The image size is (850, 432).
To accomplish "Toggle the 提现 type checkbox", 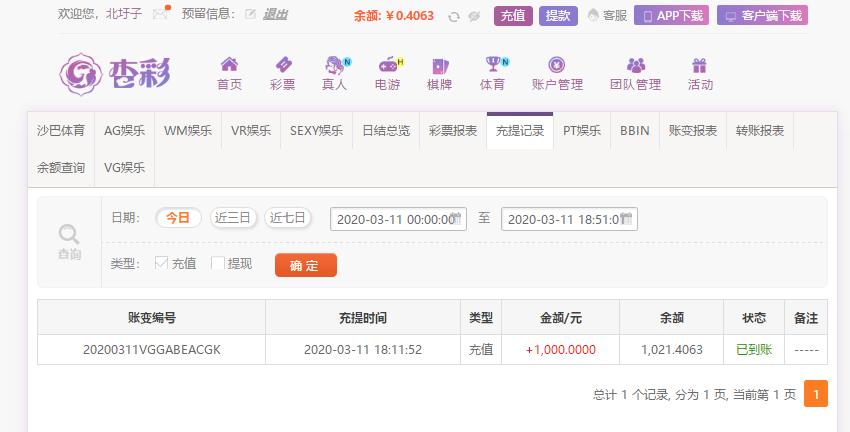I will pyautogui.click(x=217, y=263).
